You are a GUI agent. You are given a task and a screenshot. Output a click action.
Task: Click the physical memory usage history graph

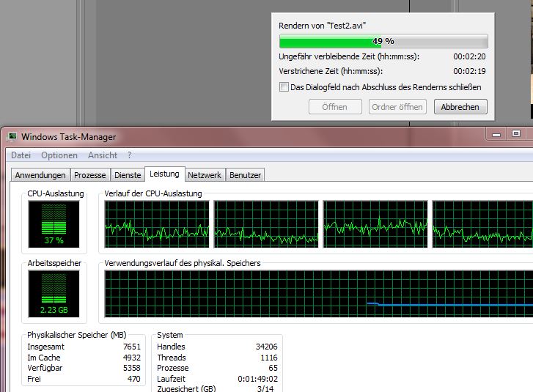coord(318,294)
